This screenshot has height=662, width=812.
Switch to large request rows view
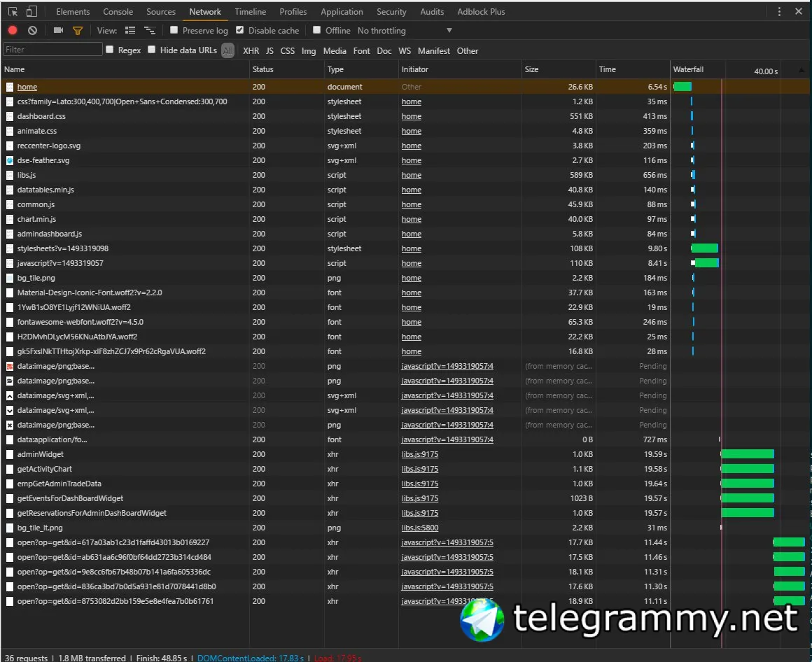pos(129,31)
